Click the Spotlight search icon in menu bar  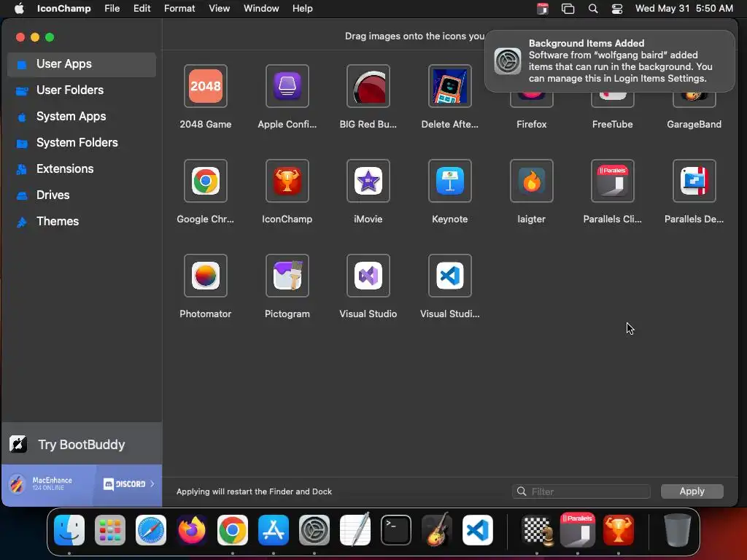[592, 9]
